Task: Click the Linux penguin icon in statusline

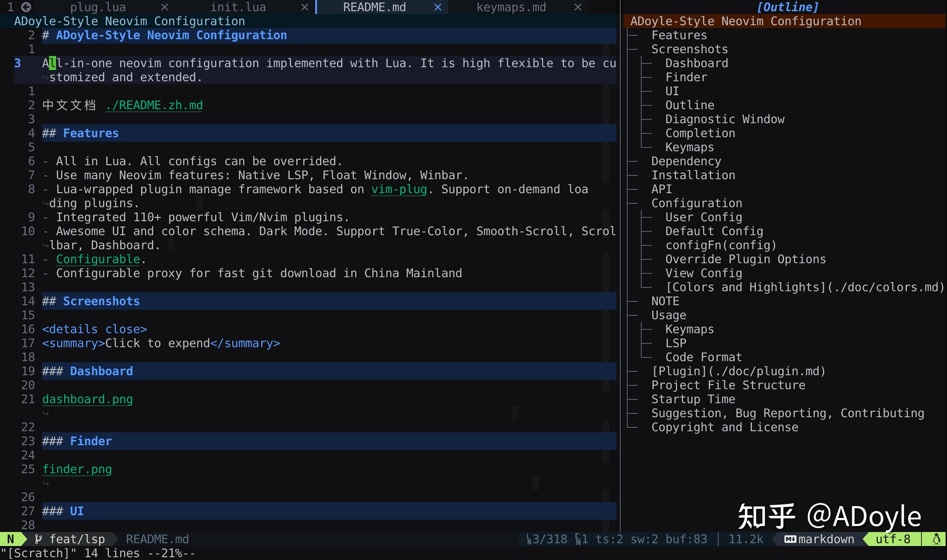Action: (936, 539)
